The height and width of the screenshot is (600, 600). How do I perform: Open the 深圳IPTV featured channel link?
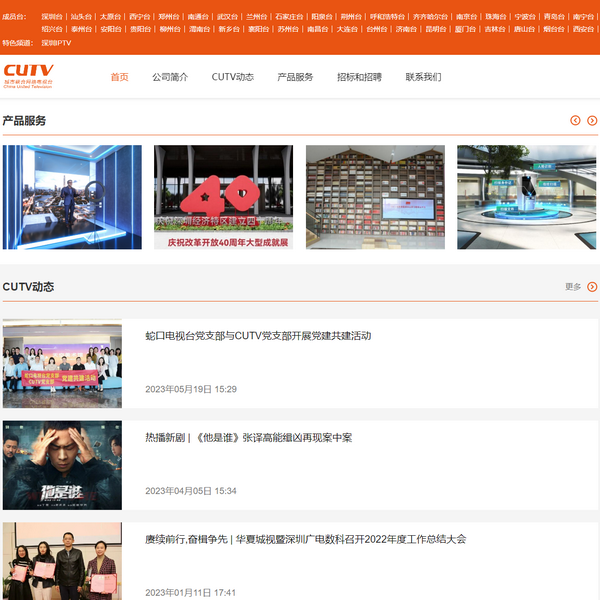tap(56, 43)
